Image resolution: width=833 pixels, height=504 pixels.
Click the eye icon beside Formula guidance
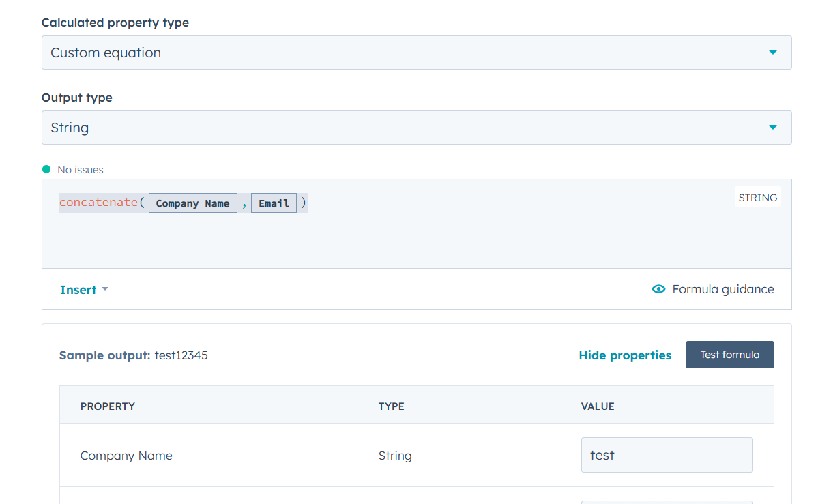point(658,289)
